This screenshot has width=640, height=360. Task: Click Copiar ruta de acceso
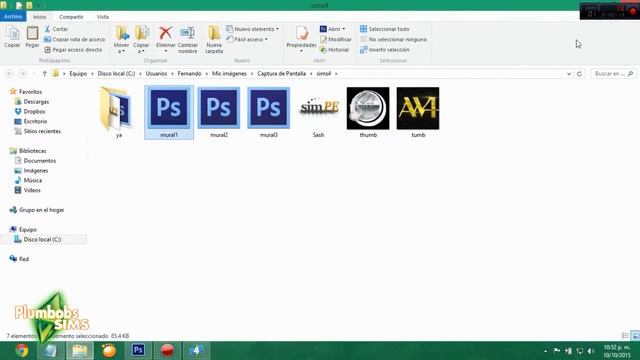pyautogui.click(x=74, y=40)
